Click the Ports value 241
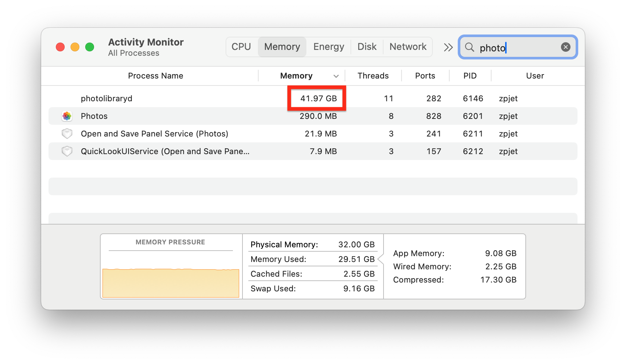This screenshot has width=626, height=364. click(x=434, y=134)
